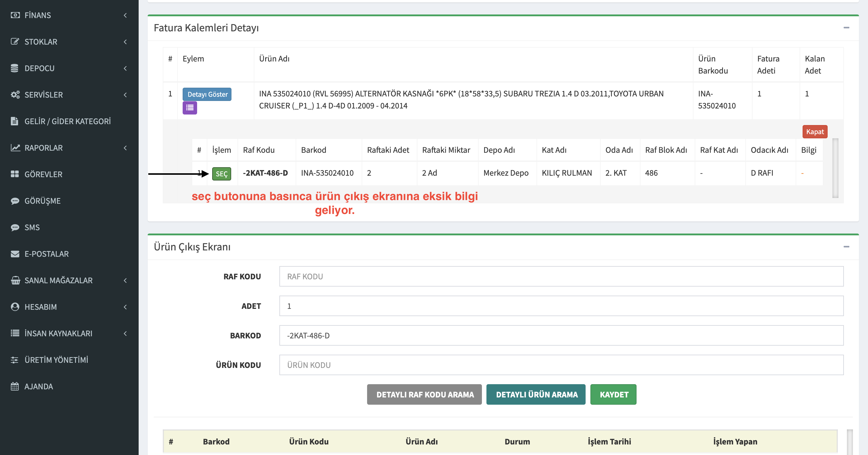The height and width of the screenshot is (455, 868).
Task: Click the SERVİSLER gears icon
Action: [x=15, y=95]
